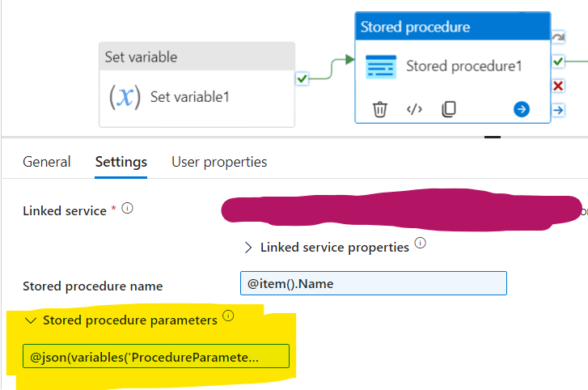
Task: Open the General tab
Action: coord(47,162)
